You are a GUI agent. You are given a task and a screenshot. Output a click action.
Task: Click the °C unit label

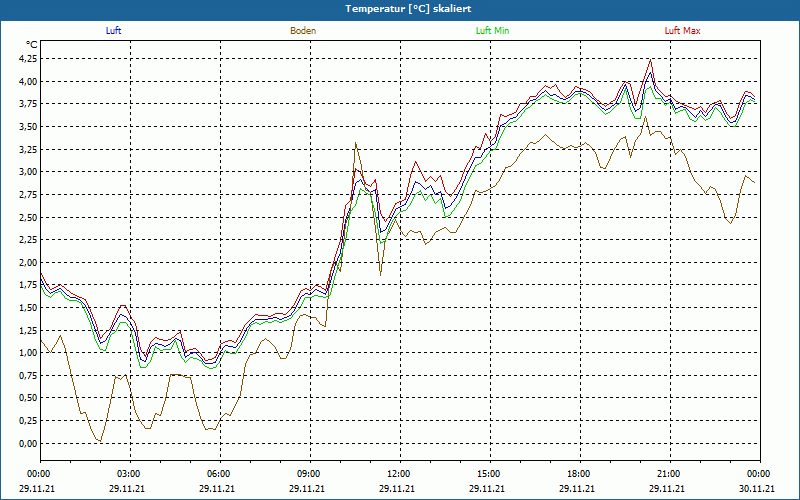pyautogui.click(x=32, y=45)
